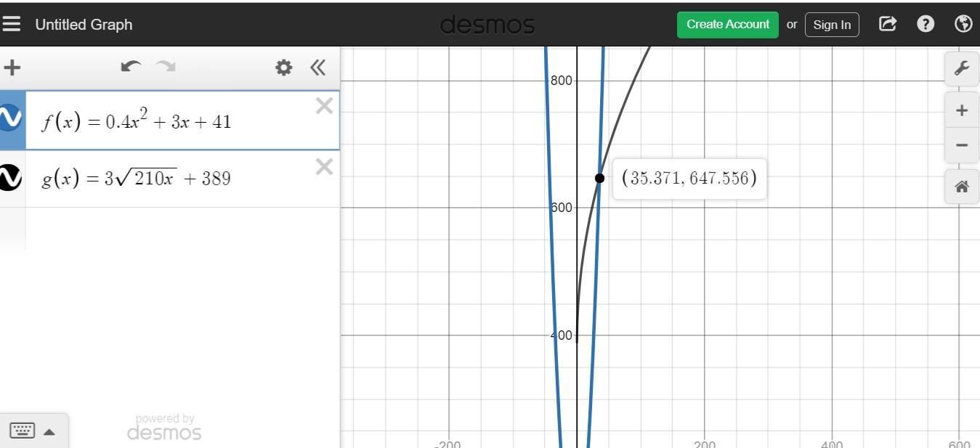Open the Share Graph icon
The height and width of the screenshot is (448, 980).
(x=887, y=24)
